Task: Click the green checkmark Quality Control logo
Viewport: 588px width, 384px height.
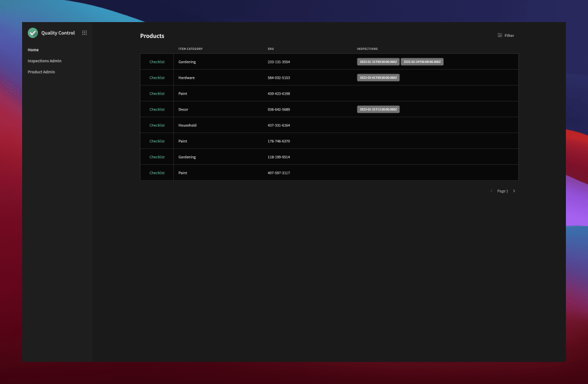Action: 33,33
